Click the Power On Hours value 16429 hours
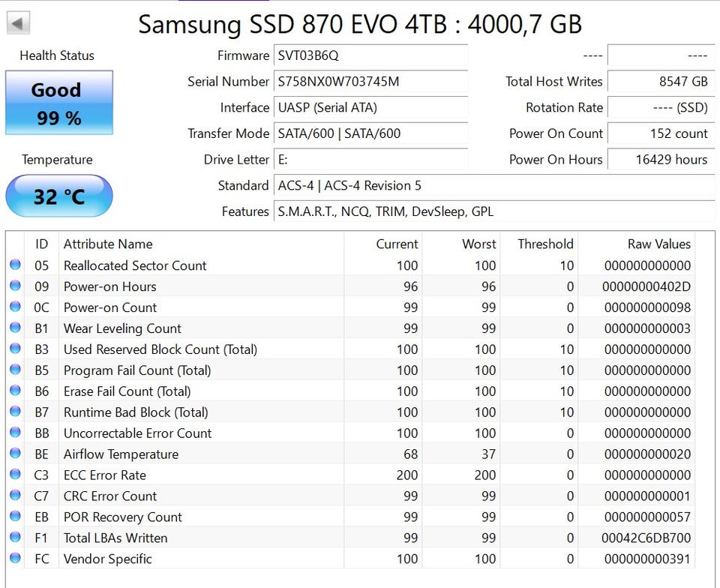This screenshot has height=588, width=720. click(x=661, y=160)
